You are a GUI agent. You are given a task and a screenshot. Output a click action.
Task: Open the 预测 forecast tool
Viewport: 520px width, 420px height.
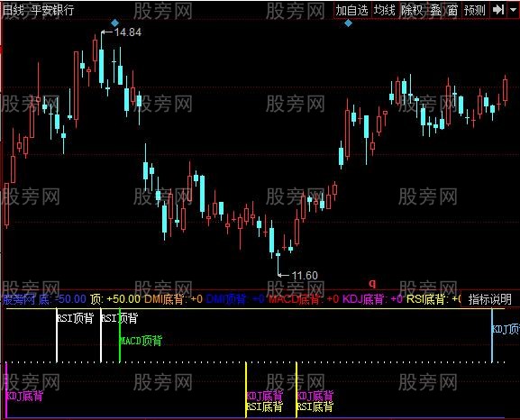(475, 10)
